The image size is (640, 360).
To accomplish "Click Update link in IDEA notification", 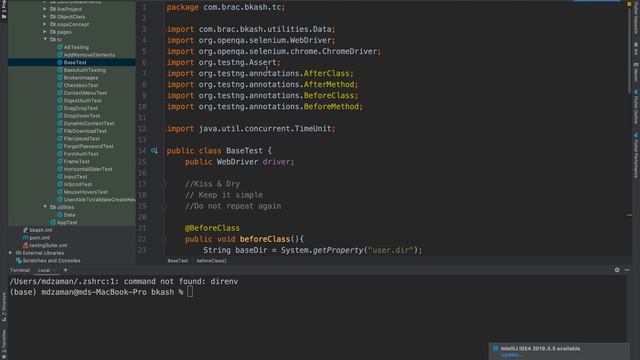I will coord(510,355).
